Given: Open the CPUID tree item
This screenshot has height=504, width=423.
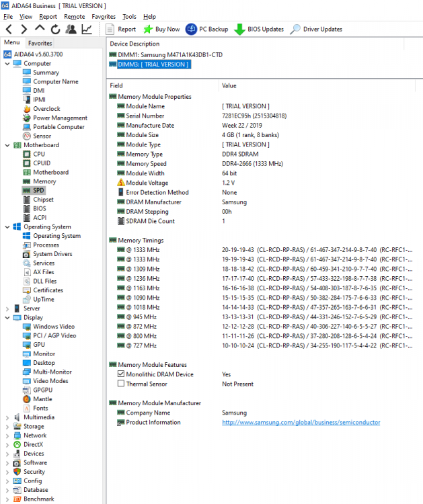Looking at the screenshot, I should tap(37, 163).
